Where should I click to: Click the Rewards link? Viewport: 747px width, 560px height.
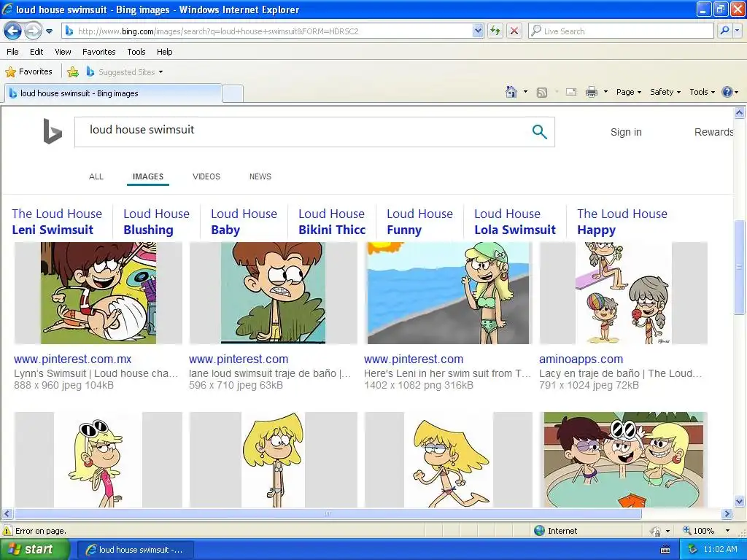(713, 132)
